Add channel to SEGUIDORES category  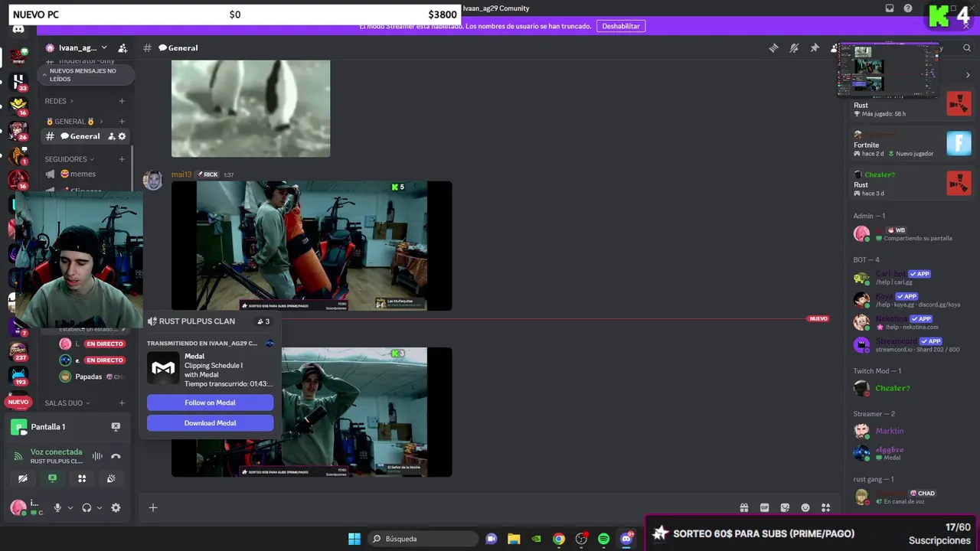[x=122, y=159]
